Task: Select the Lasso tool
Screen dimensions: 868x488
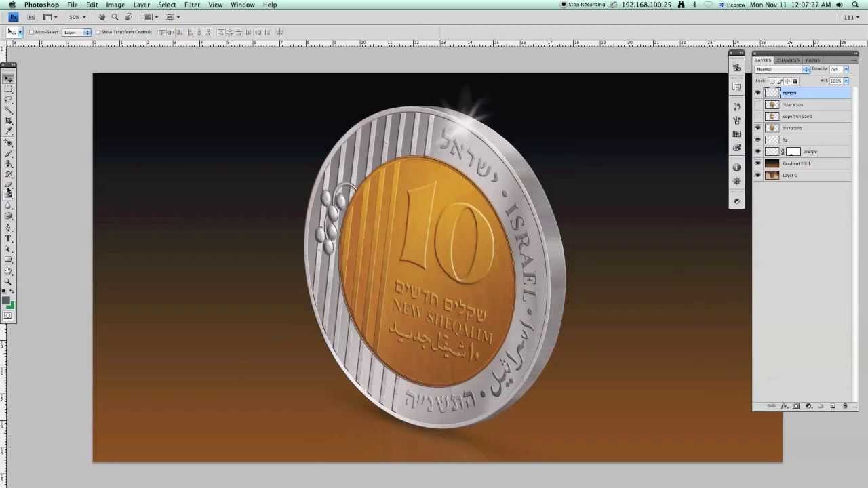Action: (8, 99)
